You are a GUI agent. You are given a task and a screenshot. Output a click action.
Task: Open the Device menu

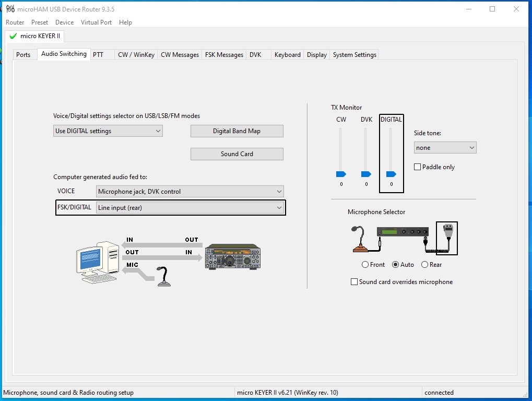coord(64,22)
